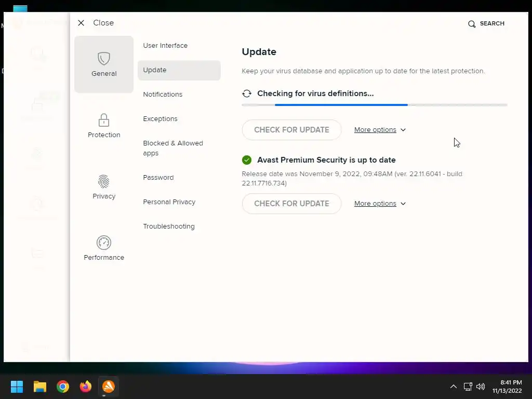Click the Update heading text

(259, 52)
